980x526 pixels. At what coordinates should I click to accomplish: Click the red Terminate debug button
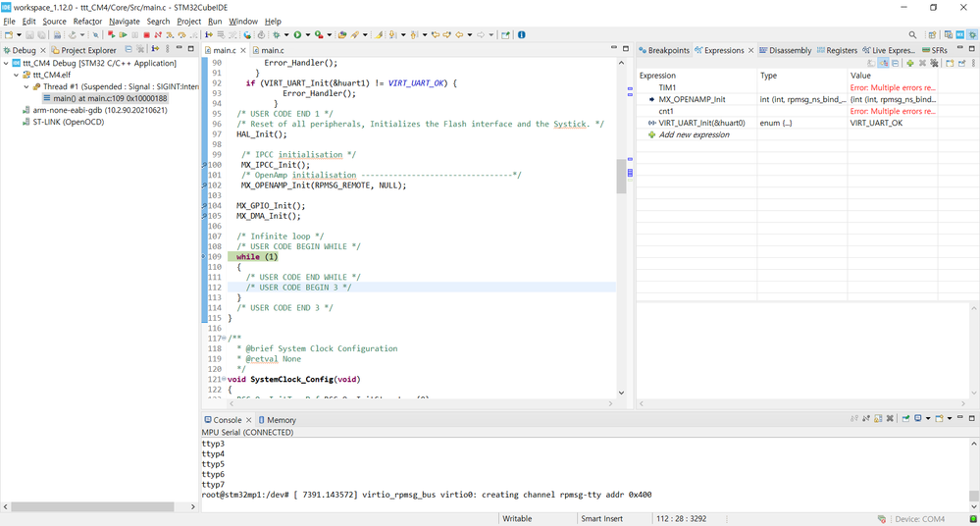(x=147, y=35)
